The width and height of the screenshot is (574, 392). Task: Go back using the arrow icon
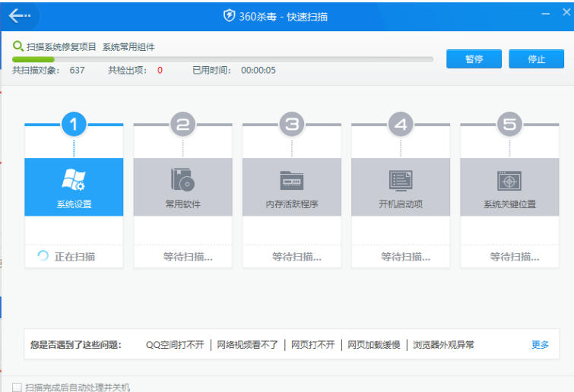tap(20, 16)
